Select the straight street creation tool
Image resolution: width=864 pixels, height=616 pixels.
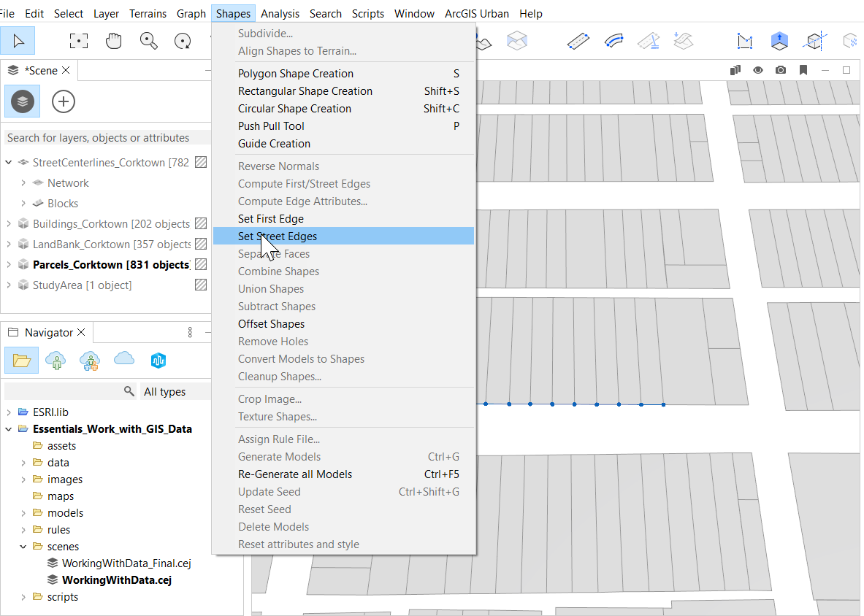tap(578, 41)
